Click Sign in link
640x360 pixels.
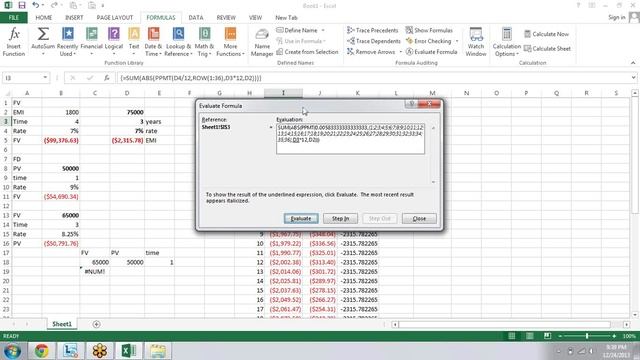coord(616,17)
